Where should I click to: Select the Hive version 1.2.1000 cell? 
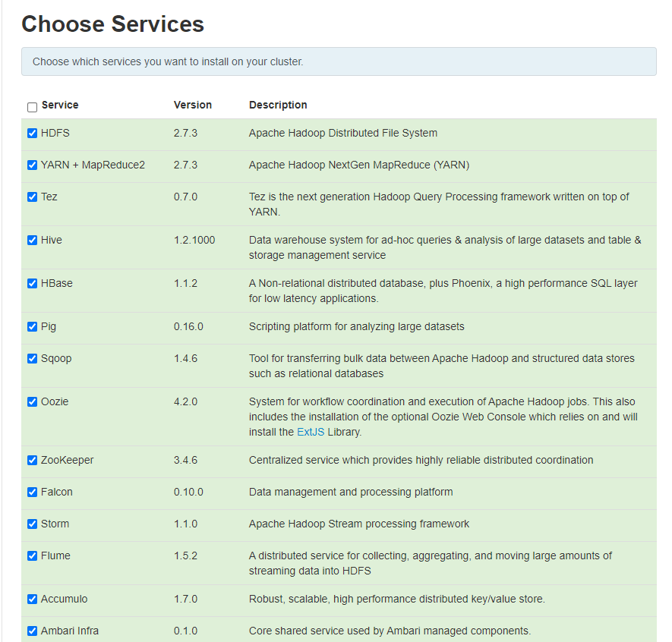(194, 240)
